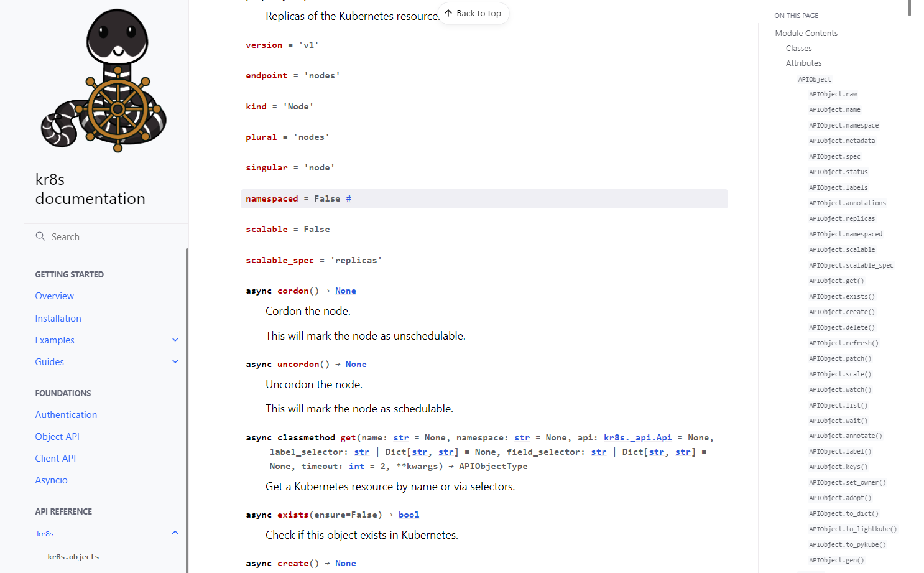Jump to APIObject.create() in outline
Viewport: 924px width, 573px height.
coord(842,312)
